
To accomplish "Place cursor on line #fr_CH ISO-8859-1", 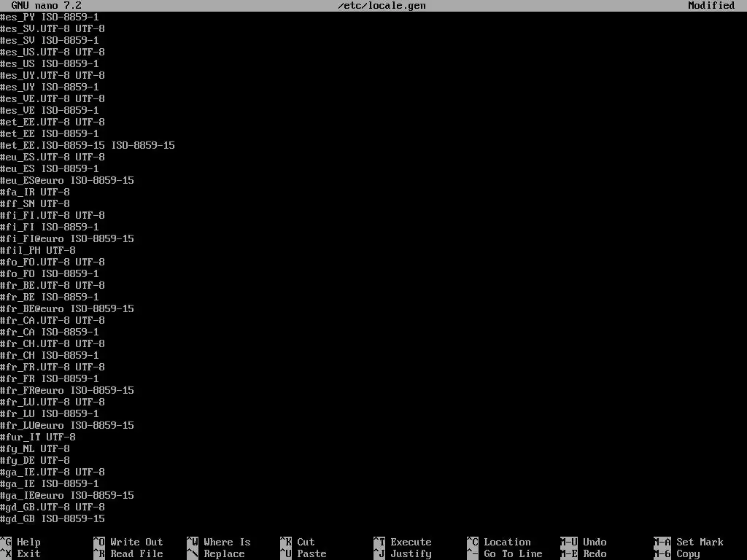I will click(50, 355).
